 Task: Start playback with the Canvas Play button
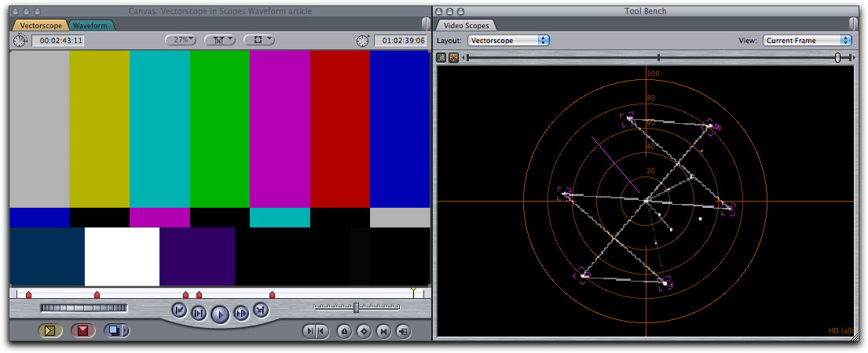pyautogui.click(x=220, y=315)
